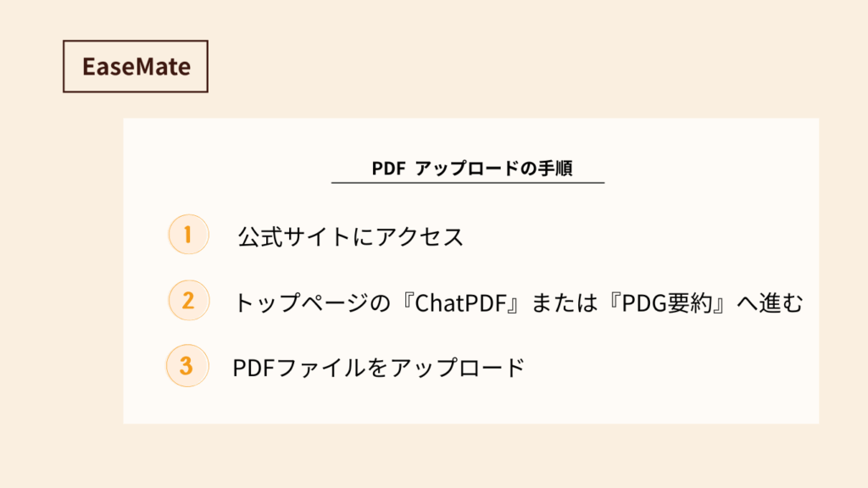This screenshot has height=488, width=868.
Task: Click the PDF word in the heading
Action: pos(388,169)
